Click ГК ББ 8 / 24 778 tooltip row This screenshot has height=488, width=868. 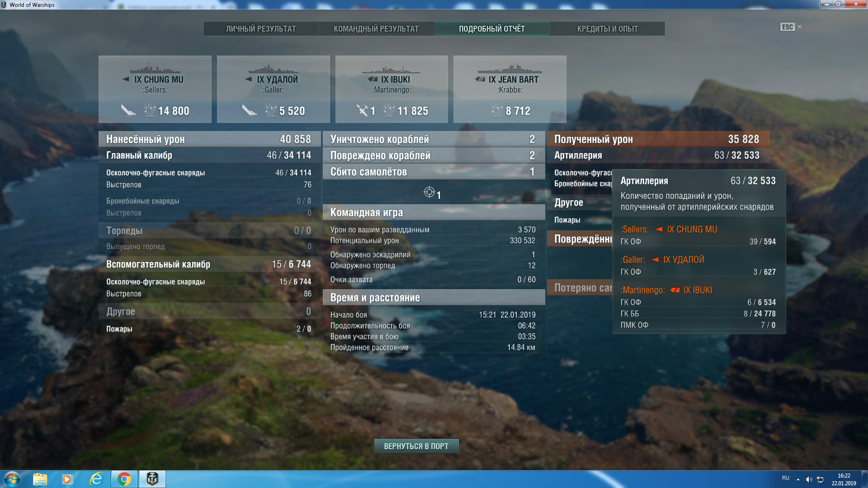pyautogui.click(x=698, y=314)
